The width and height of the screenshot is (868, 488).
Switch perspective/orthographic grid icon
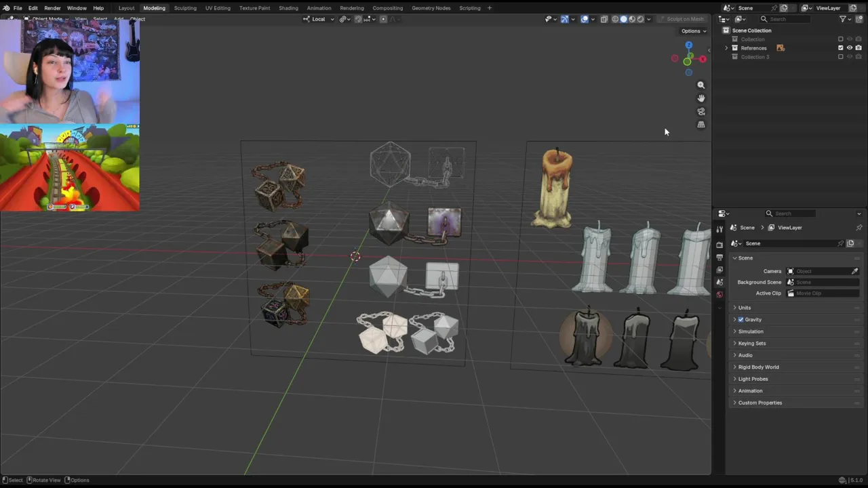click(x=701, y=125)
